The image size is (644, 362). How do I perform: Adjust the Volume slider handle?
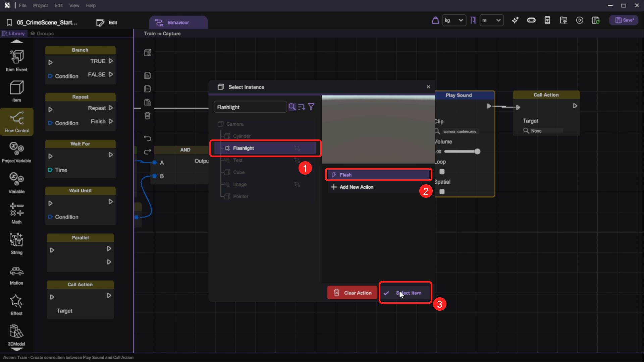click(x=477, y=152)
